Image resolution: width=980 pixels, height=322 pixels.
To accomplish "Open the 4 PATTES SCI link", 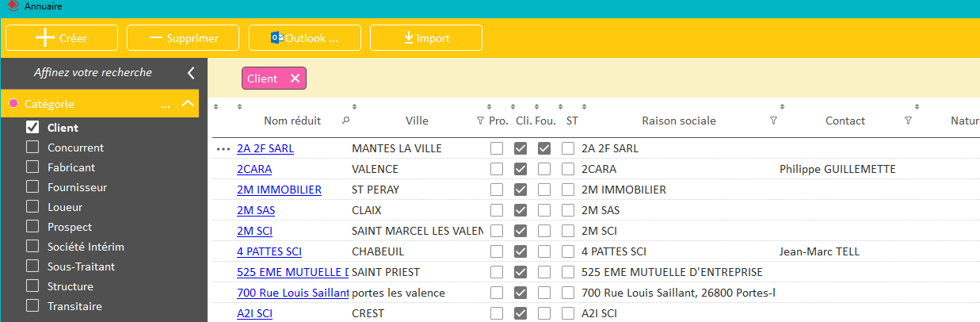I will [269, 251].
